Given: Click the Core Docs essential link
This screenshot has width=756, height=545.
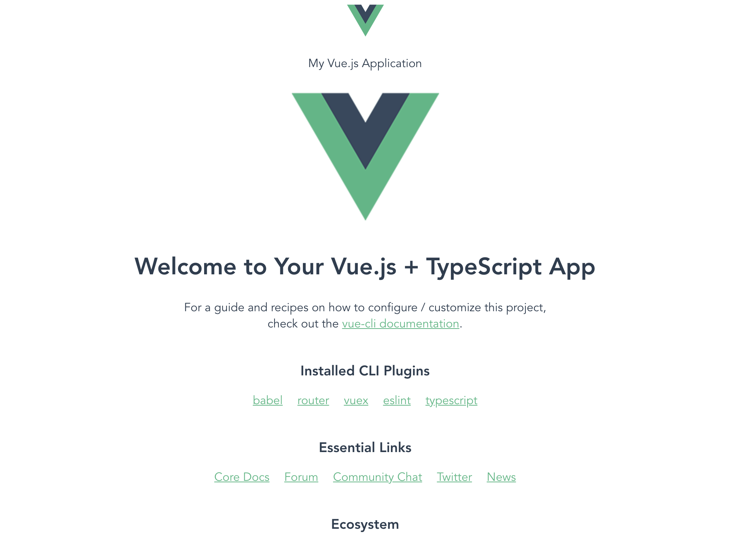Looking at the screenshot, I should pos(241,477).
